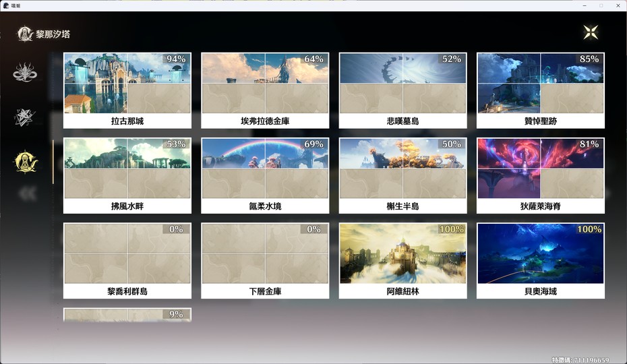Click the 特徵碼 ID text at bottom
627x364 pixels.
580,360
